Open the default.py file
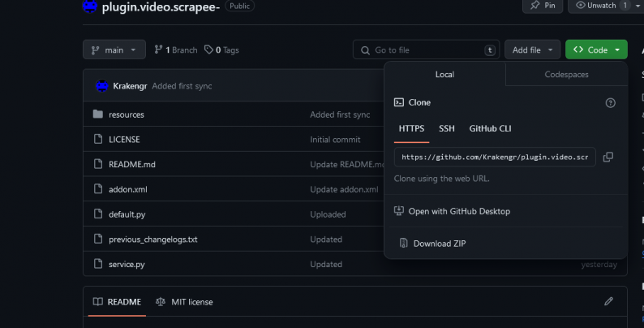 pyautogui.click(x=127, y=214)
